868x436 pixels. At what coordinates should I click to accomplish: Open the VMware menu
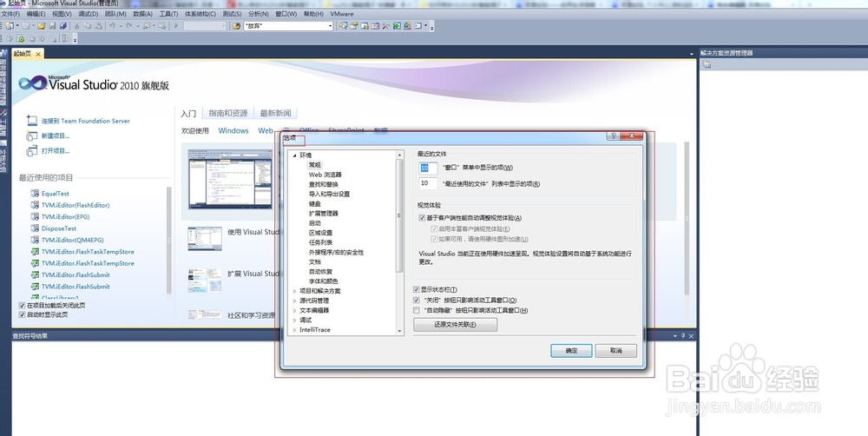[x=341, y=14]
